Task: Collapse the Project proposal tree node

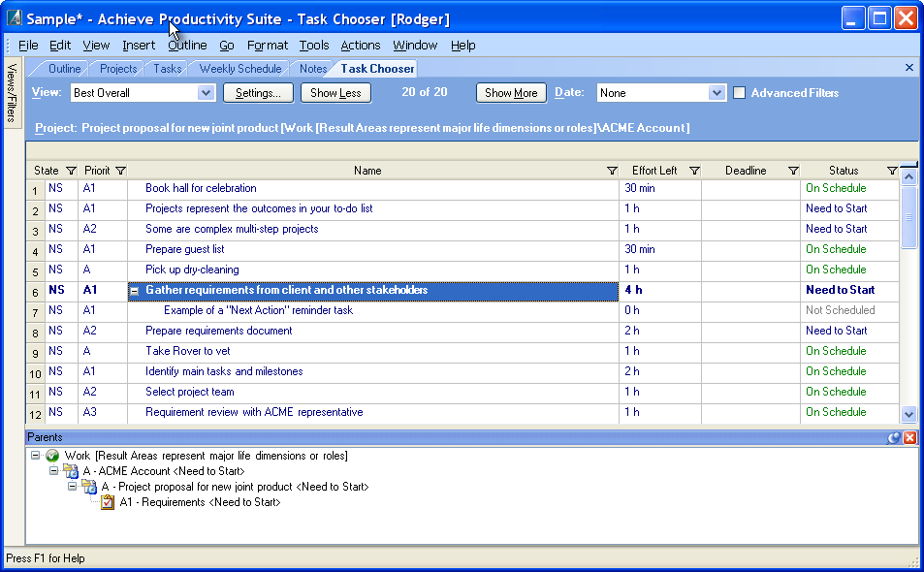Action: [72, 486]
